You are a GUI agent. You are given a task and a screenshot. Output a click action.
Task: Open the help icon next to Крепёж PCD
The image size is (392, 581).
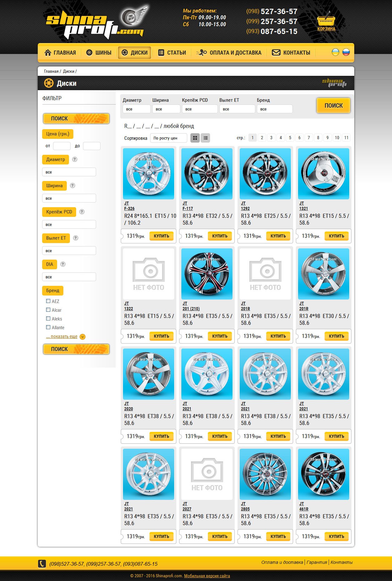click(82, 212)
